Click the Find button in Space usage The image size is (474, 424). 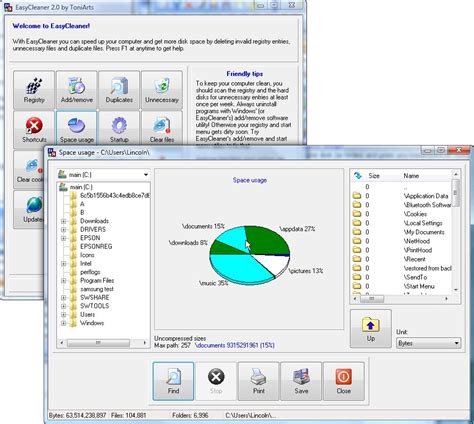coord(173,381)
